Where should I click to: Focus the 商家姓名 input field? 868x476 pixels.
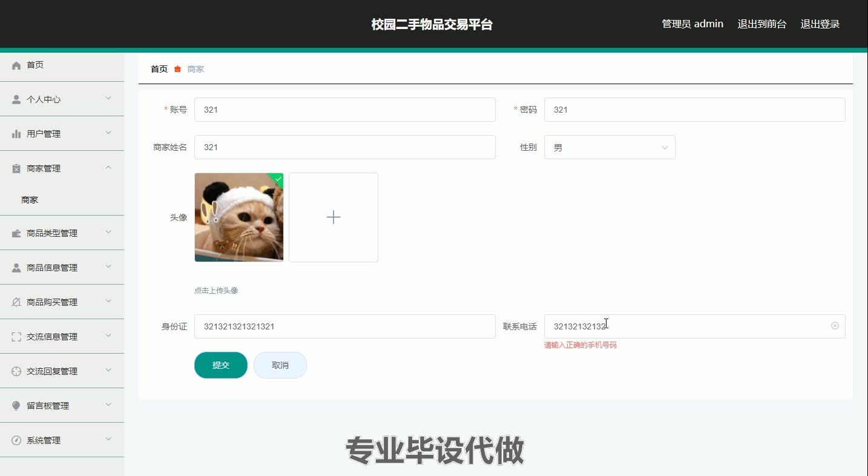(345, 147)
